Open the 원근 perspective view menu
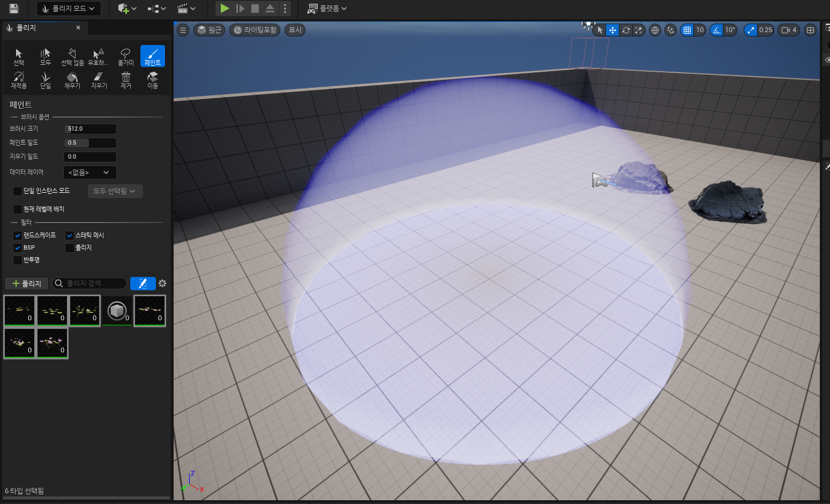 [209, 30]
